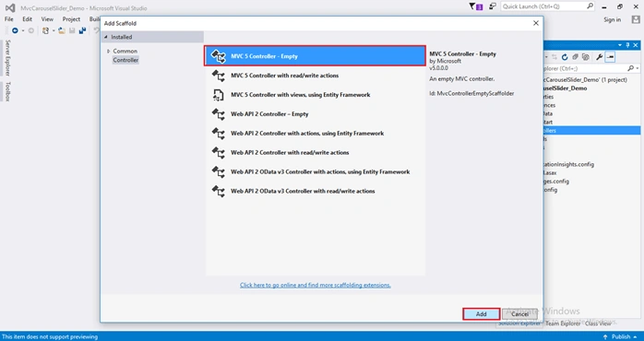Viewport: 644px width, 341px height.
Task: Open the Project menu
Action: click(71, 18)
